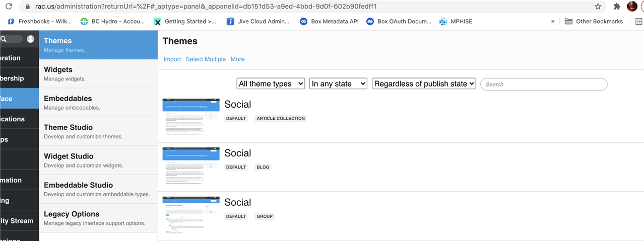Select the Activity Stream sidebar category

tap(19, 221)
